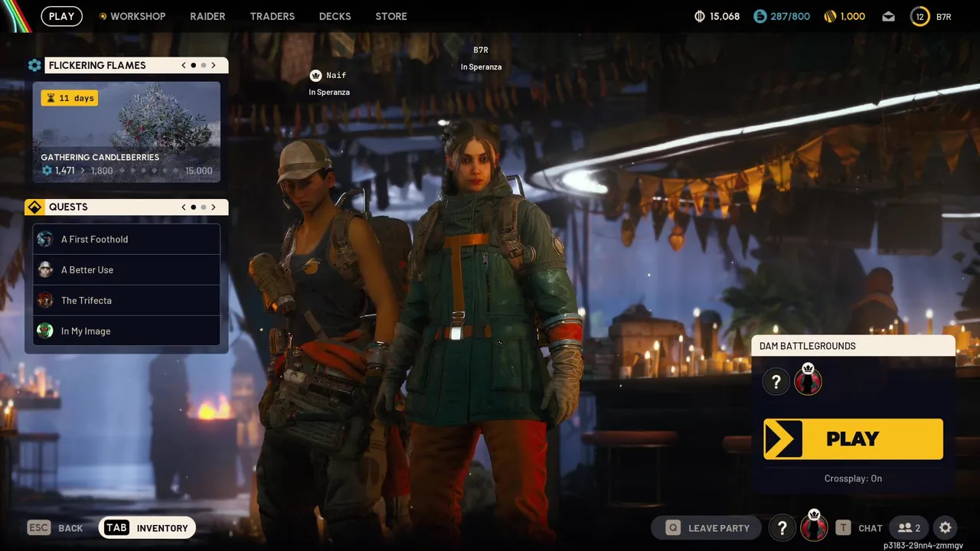The height and width of the screenshot is (551, 980).
Task: Open the TAB Inventory button
Action: (x=147, y=528)
